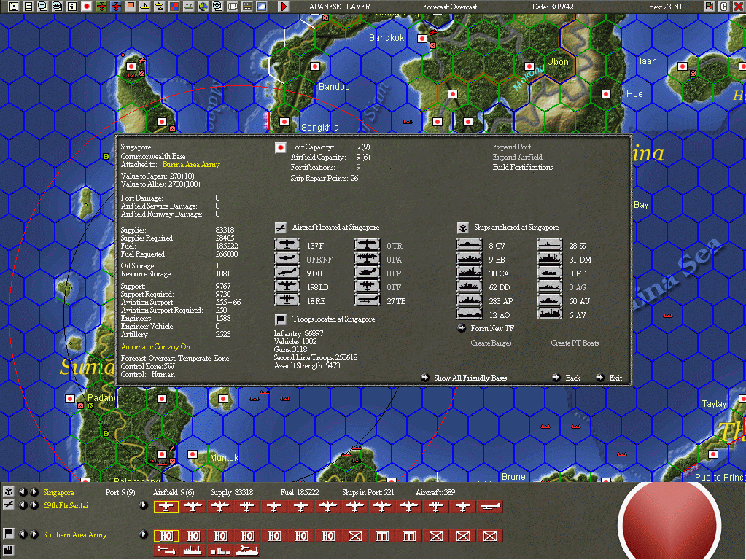Click Japanese base marker at Bangkok
This screenshot has width=746, height=560.
tap(422, 39)
